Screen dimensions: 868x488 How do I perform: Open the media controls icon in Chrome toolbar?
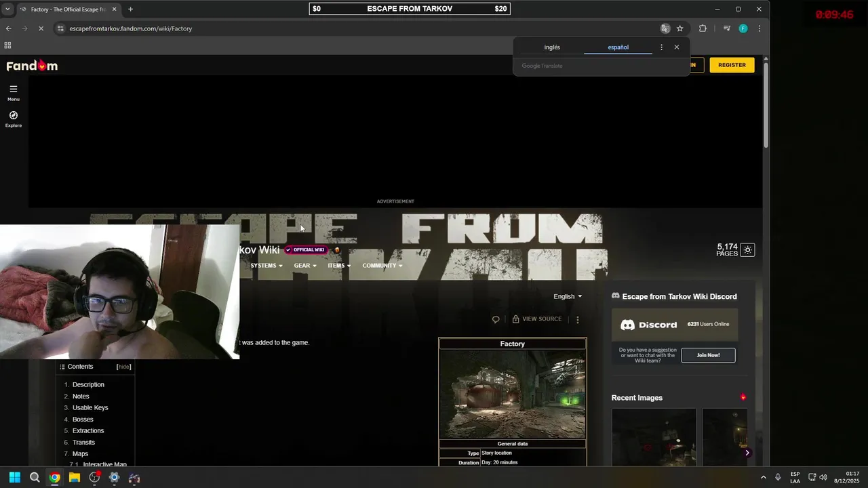(x=726, y=28)
